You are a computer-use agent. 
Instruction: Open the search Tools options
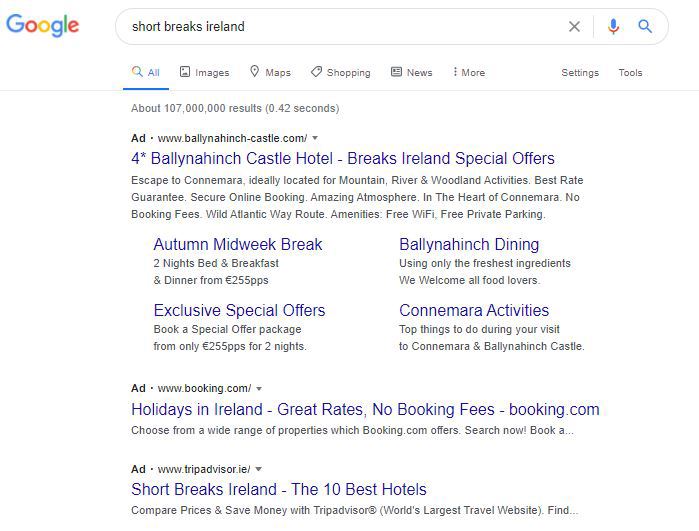[x=630, y=73]
